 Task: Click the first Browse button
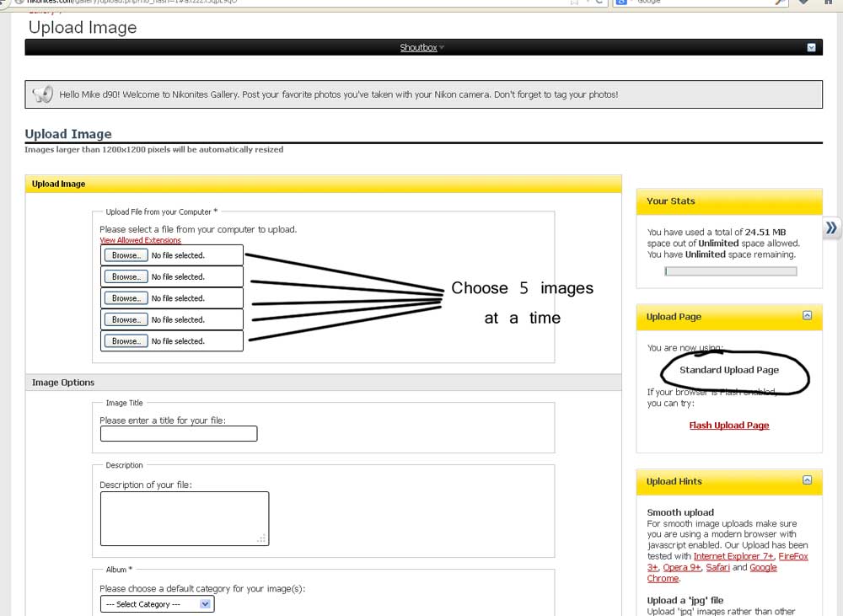[x=126, y=255]
